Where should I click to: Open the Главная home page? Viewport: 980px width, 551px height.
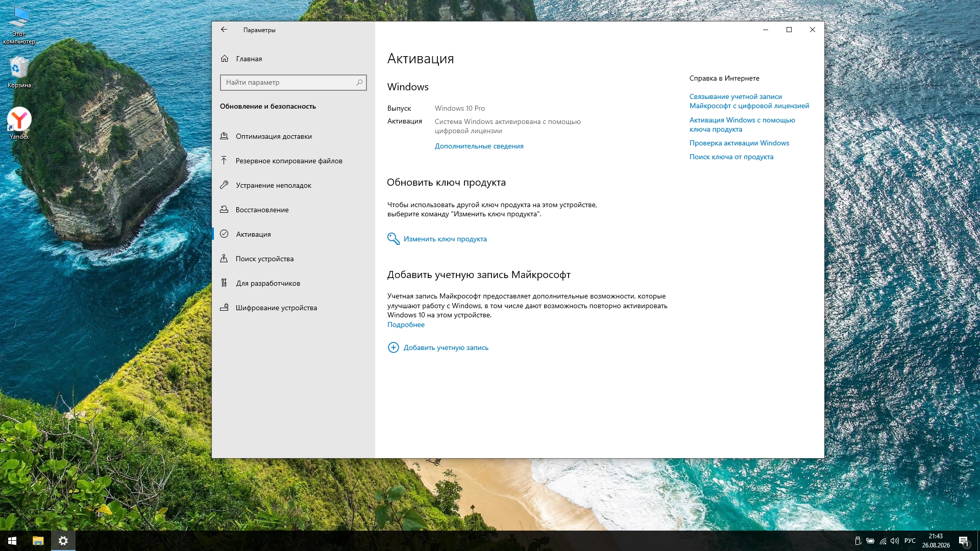293,59
